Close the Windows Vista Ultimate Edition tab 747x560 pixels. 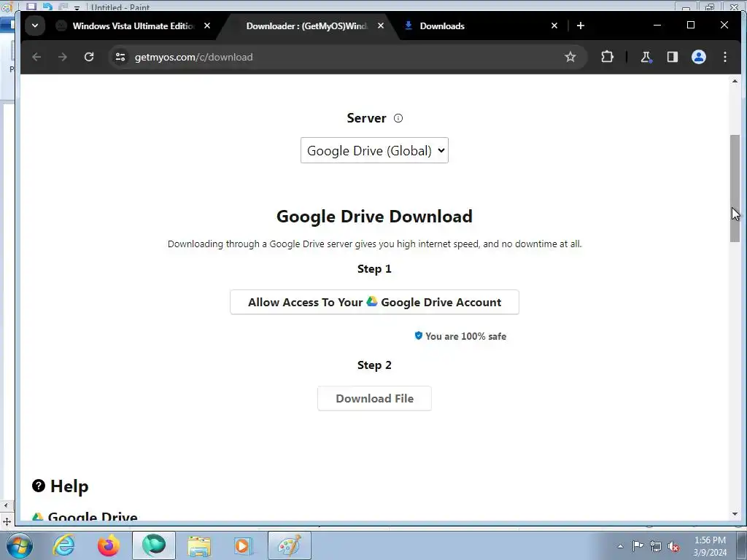(x=207, y=26)
